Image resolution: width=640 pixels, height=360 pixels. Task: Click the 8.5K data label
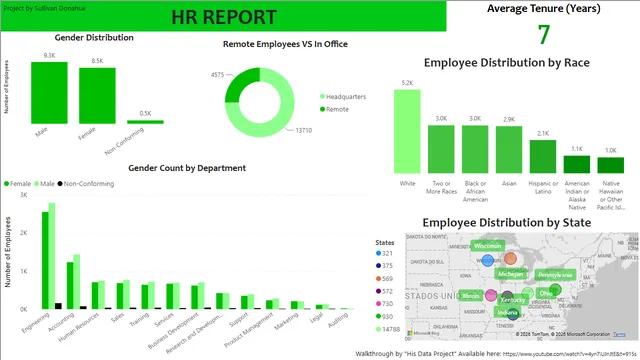point(97,61)
